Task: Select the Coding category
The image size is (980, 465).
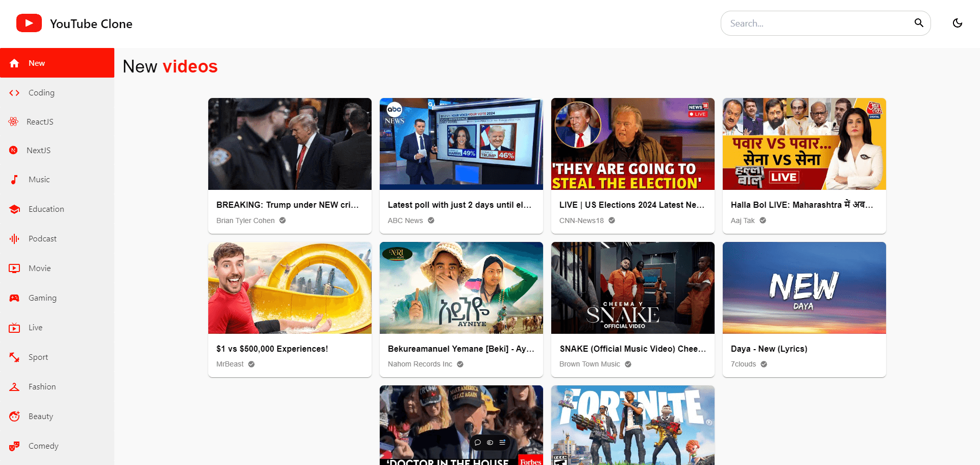Action: coord(57,92)
